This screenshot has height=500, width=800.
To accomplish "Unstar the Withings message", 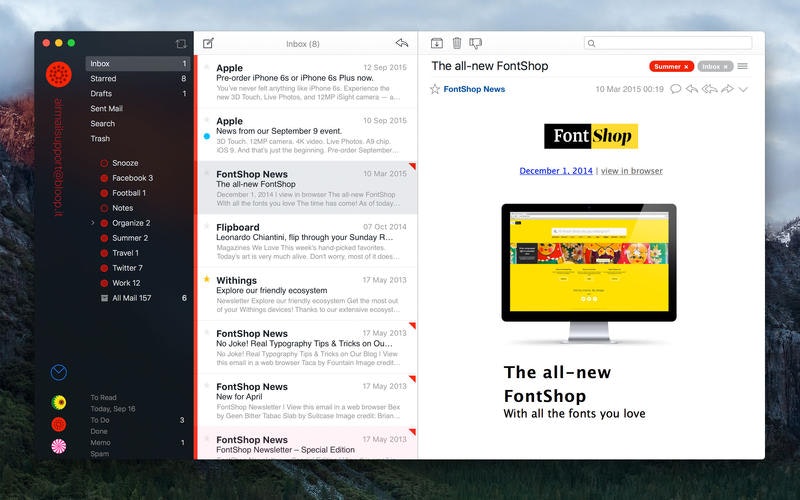I will (x=207, y=279).
